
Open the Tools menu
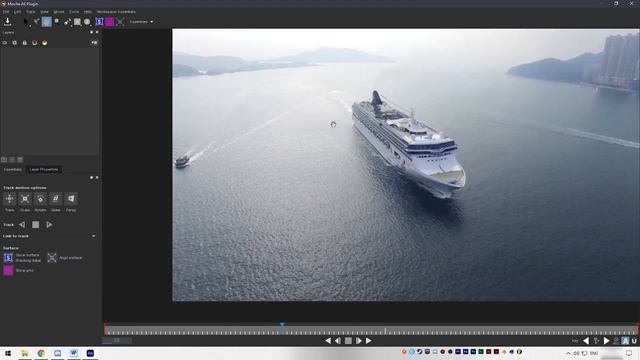(74, 12)
